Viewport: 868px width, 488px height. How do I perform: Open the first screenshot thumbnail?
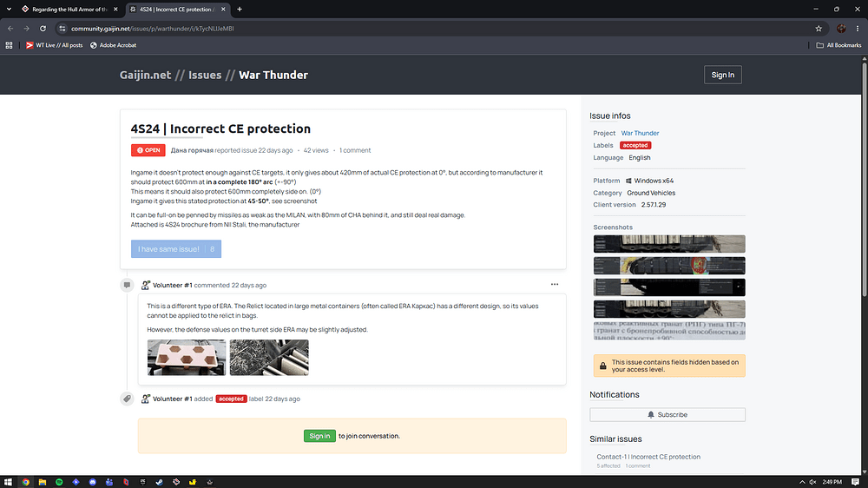click(669, 244)
